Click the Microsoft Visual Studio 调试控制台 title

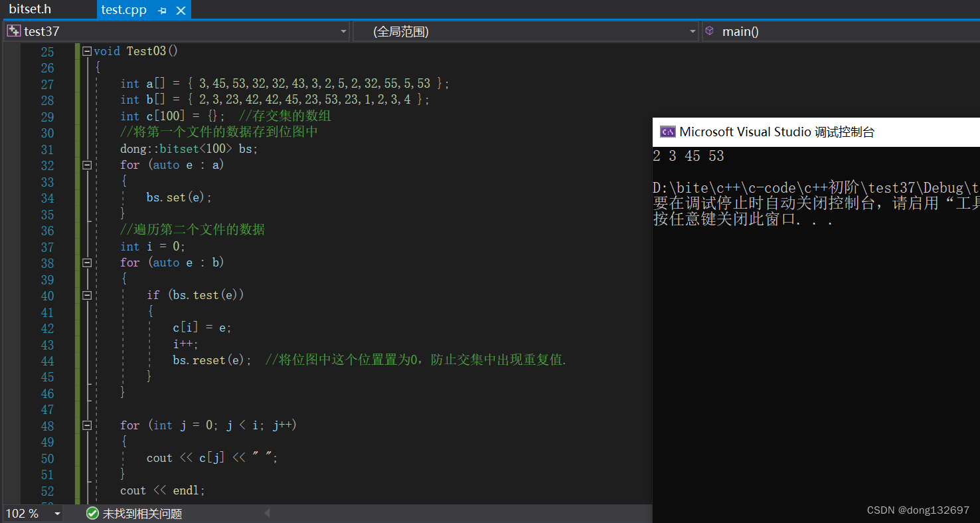click(x=777, y=132)
